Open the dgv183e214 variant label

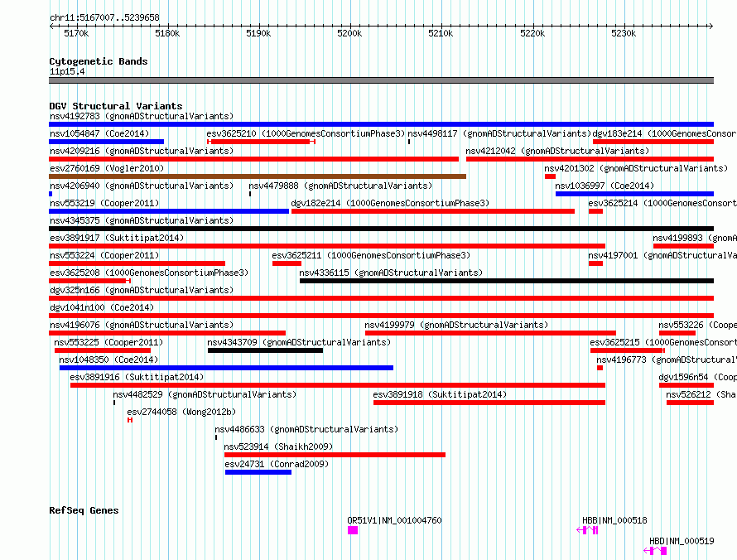click(665, 133)
